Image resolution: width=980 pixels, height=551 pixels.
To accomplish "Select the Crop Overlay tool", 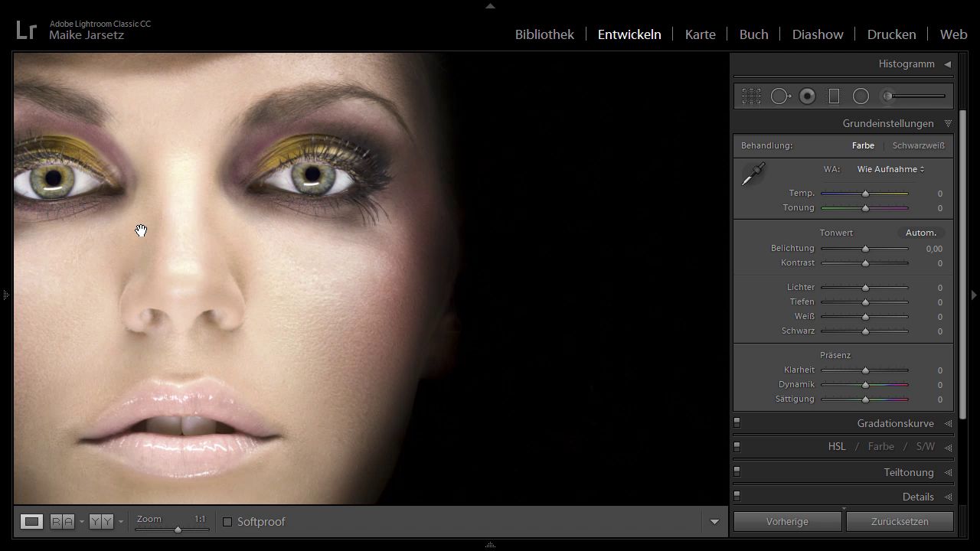I will [751, 96].
